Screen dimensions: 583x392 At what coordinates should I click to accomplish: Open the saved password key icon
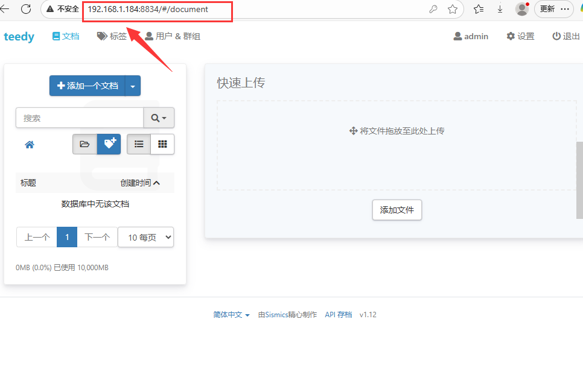[x=433, y=9]
